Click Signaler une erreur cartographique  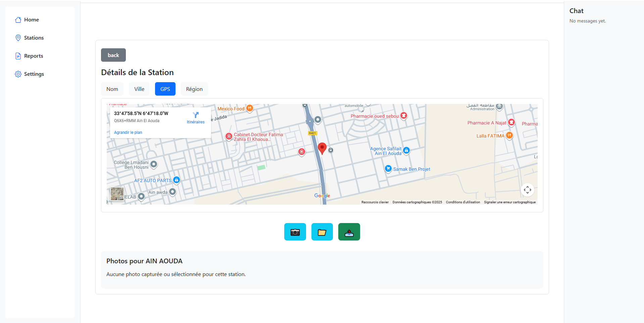click(x=509, y=202)
